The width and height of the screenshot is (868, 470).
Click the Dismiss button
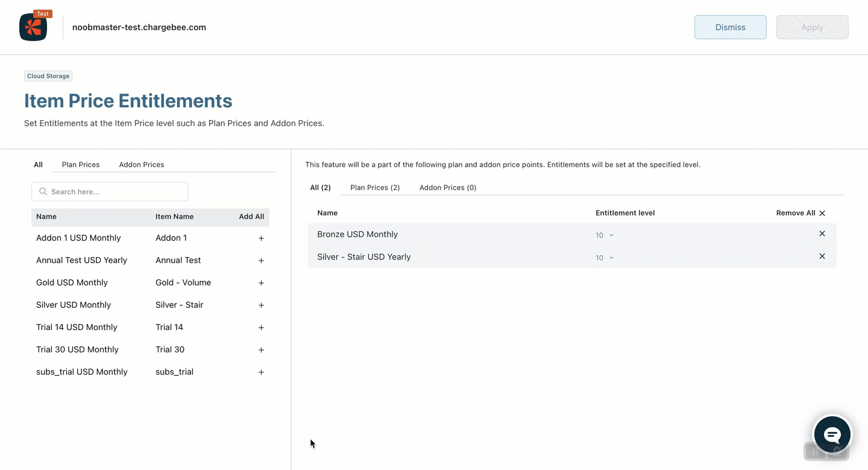click(730, 27)
